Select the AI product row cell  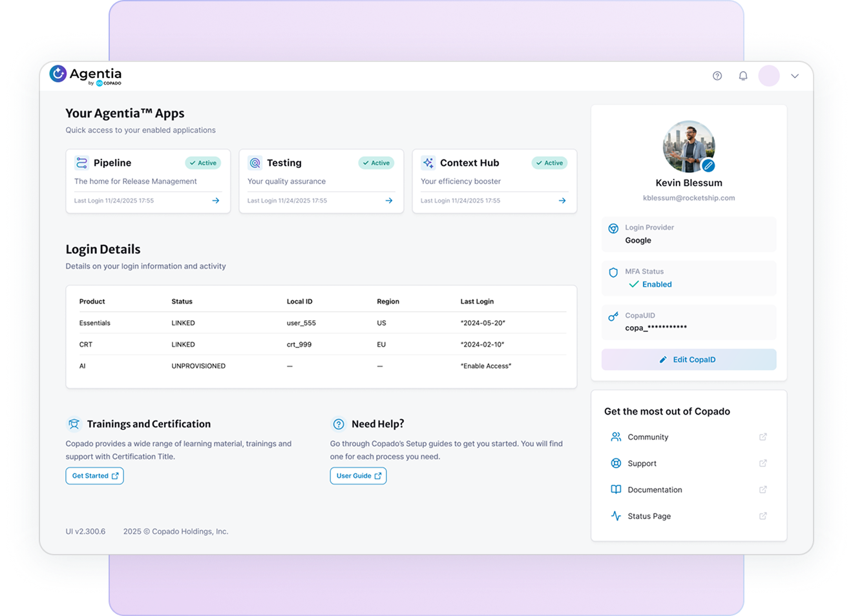82,366
